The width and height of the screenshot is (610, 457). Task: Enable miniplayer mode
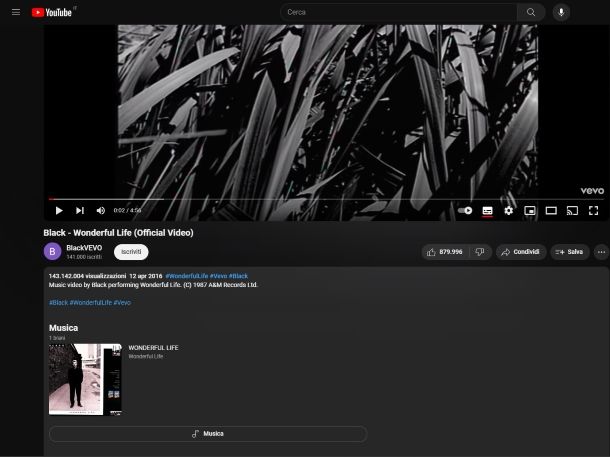click(530, 210)
